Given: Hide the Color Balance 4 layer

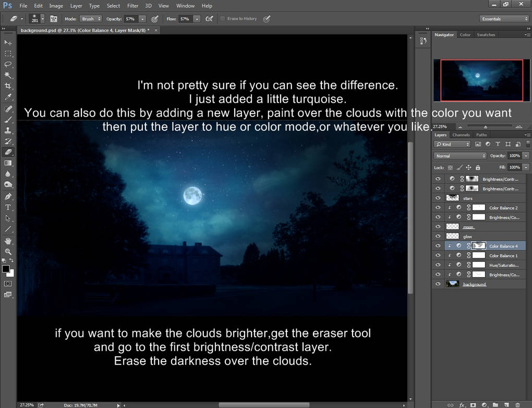Looking at the screenshot, I should (438, 245).
